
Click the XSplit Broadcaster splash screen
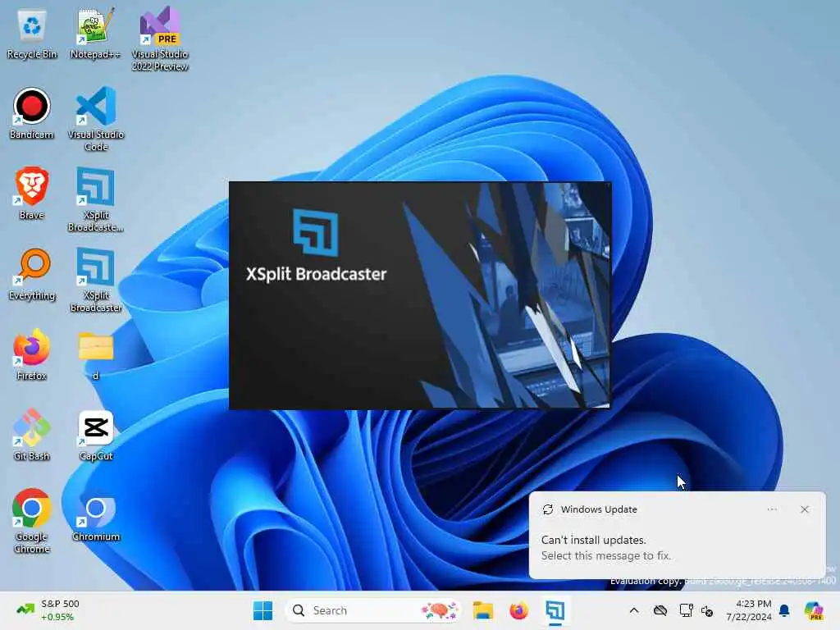tap(420, 295)
